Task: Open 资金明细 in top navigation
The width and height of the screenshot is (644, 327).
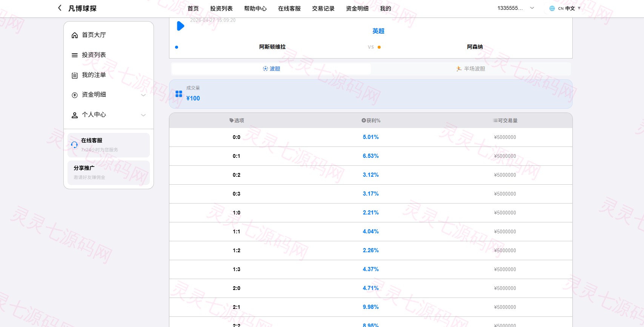Action: pyautogui.click(x=357, y=8)
